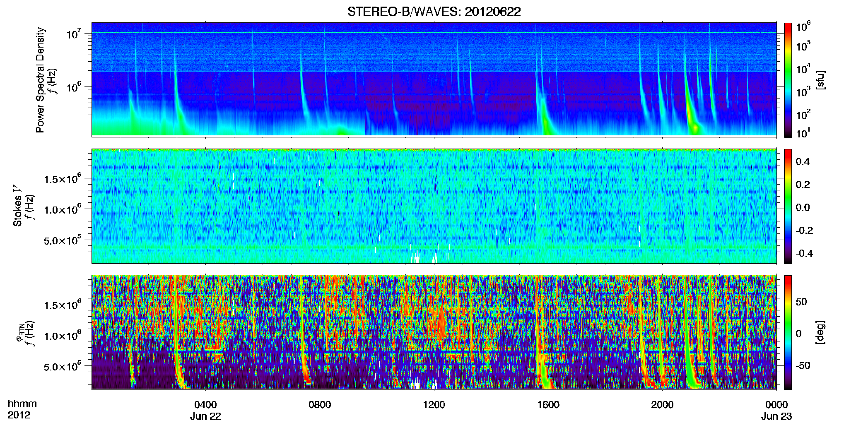Click the Power Spectral Density axis label
This screenshot has width=868, height=447.
40,80
